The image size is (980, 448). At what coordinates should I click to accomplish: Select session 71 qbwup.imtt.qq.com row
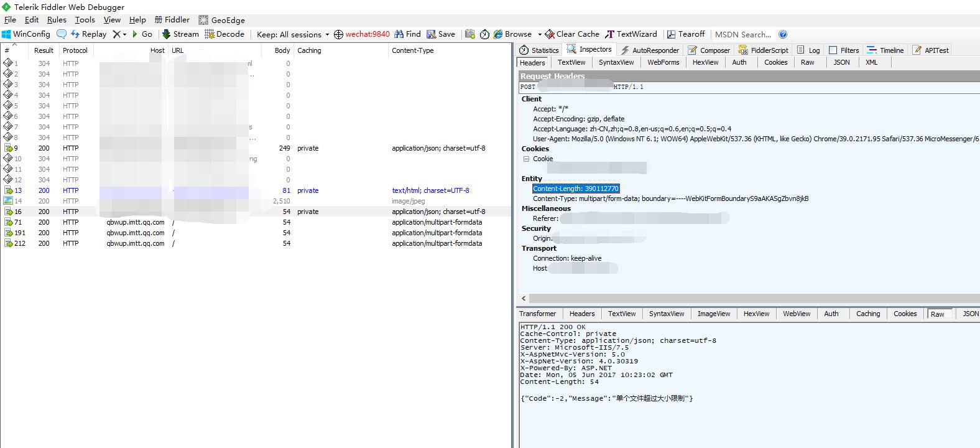pyautogui.click(x=256, y=222)
